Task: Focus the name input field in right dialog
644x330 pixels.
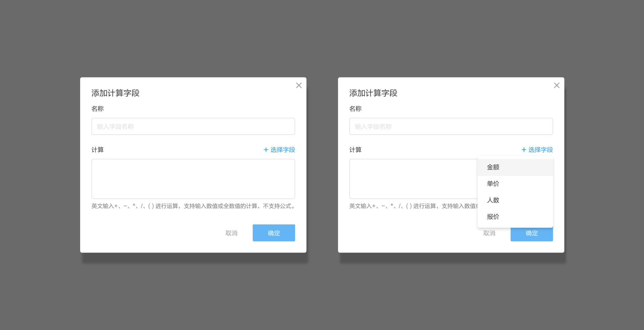Action: [451, 126]
